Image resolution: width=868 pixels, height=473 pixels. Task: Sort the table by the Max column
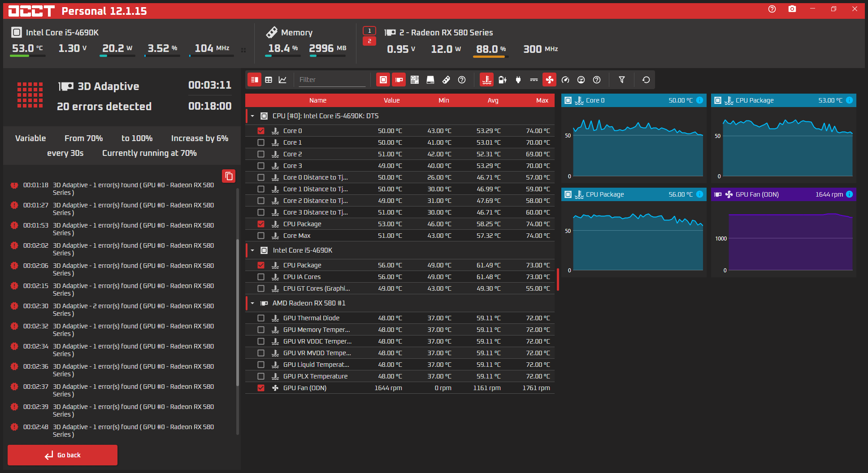542,100
